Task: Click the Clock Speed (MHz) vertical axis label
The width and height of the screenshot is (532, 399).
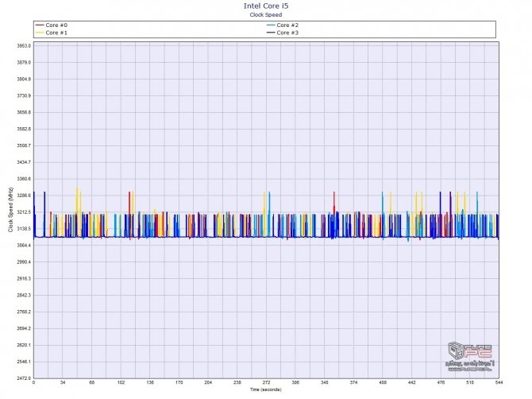Action: tap(10, 210)
